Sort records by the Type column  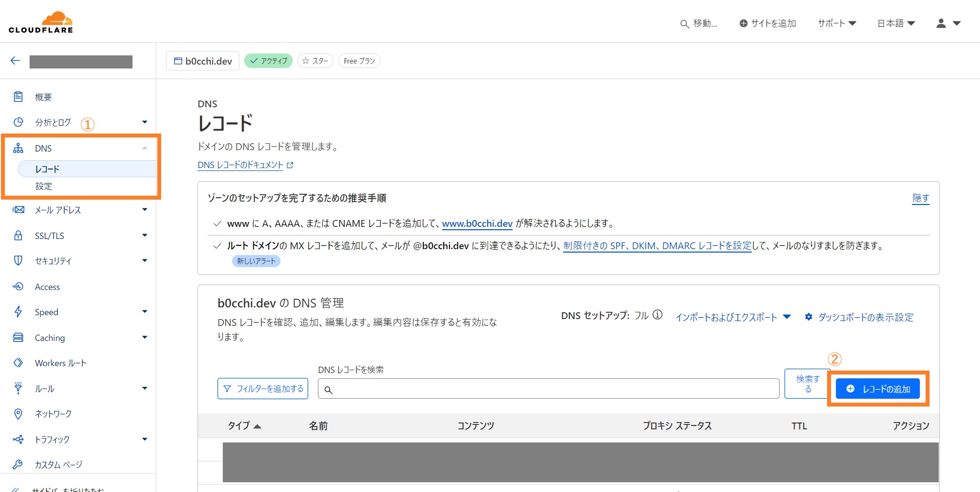click(244, 426)
